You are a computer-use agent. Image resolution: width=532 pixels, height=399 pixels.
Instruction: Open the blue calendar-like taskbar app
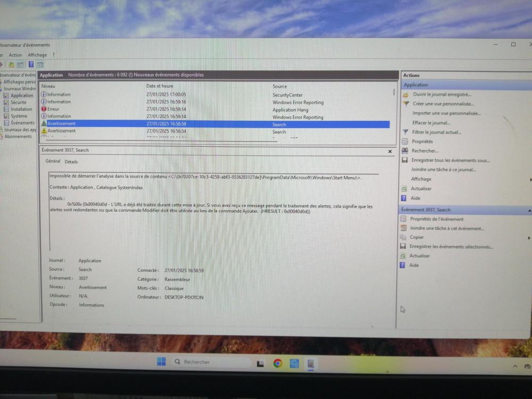294,364
